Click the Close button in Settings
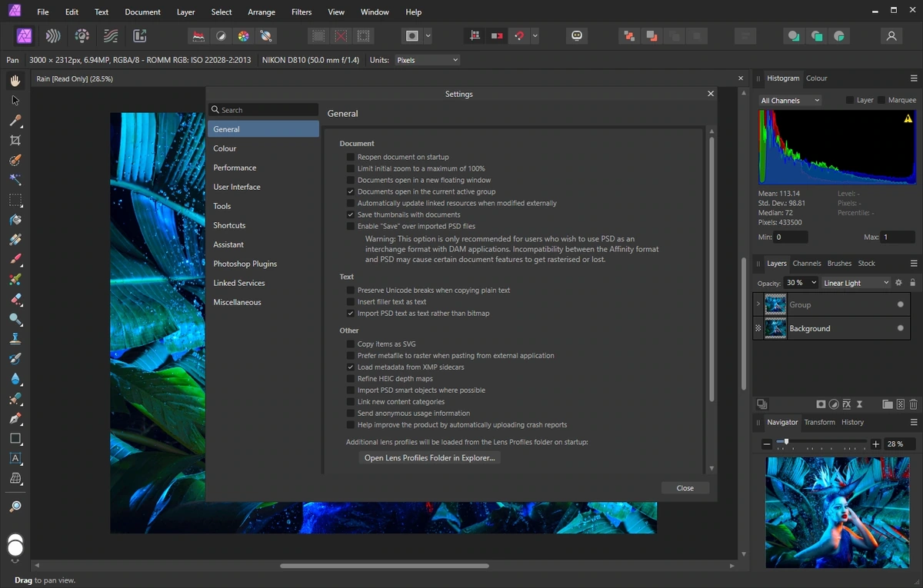 tap(685, 488)
